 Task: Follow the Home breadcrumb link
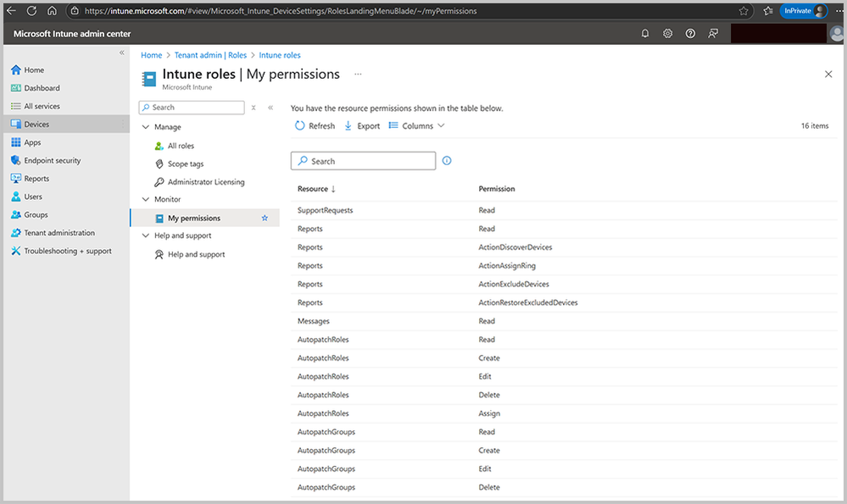[151, 55]
